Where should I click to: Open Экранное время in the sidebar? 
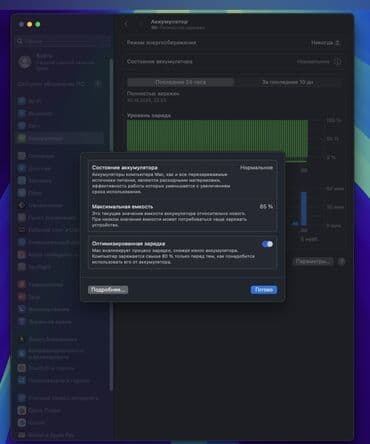pos(60,322)
